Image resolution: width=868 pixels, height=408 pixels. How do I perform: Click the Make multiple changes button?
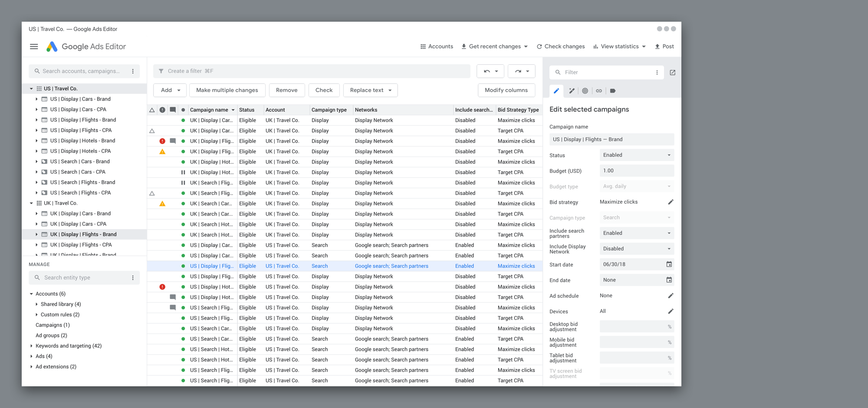coord(227,90)
